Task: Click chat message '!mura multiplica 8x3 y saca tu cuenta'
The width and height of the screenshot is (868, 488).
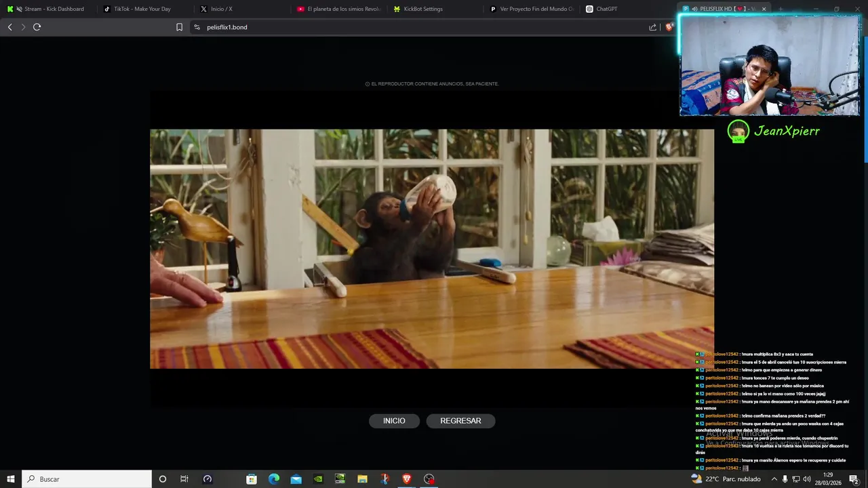Action: [x=776, y=354]
